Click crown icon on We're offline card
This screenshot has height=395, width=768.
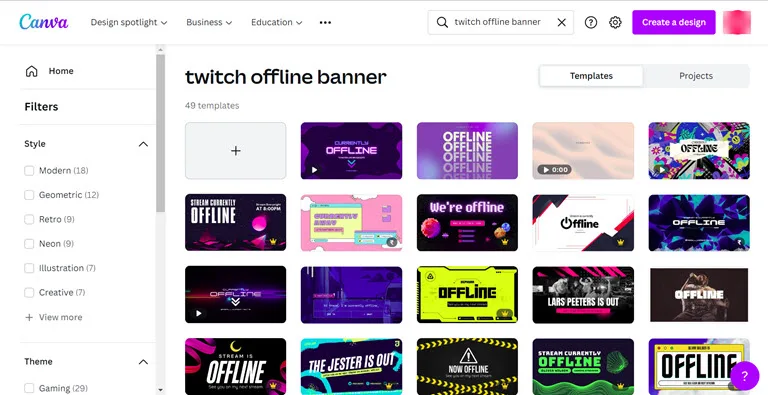click(x=505, y=242)
